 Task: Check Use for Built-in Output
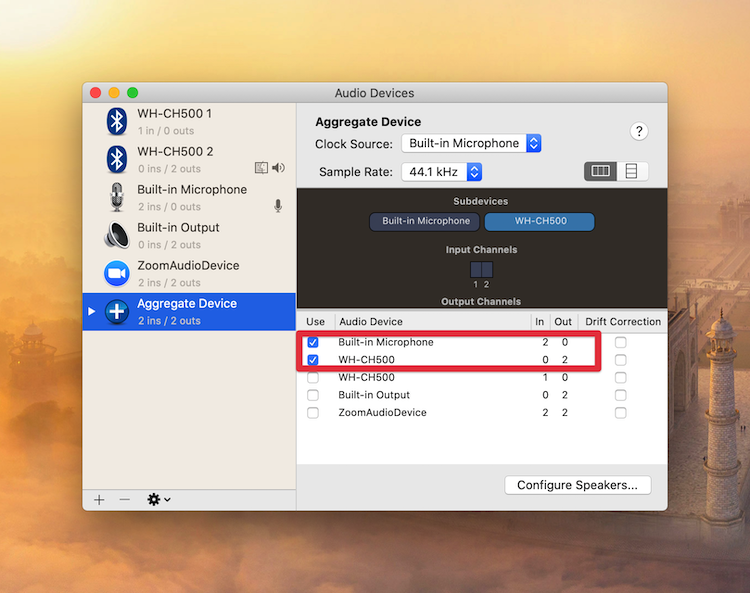[313, 395]
